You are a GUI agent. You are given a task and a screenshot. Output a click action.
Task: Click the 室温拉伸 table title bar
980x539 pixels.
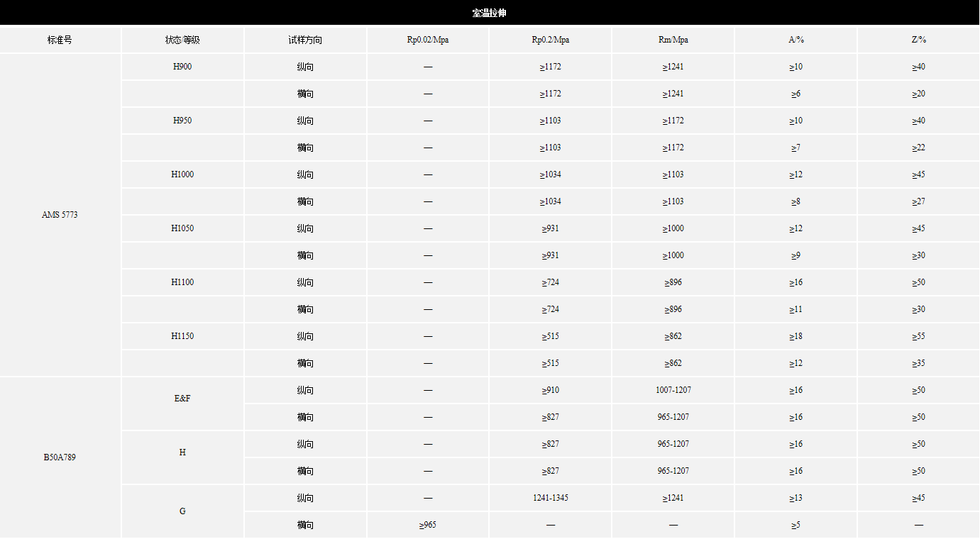coord(490,13)
